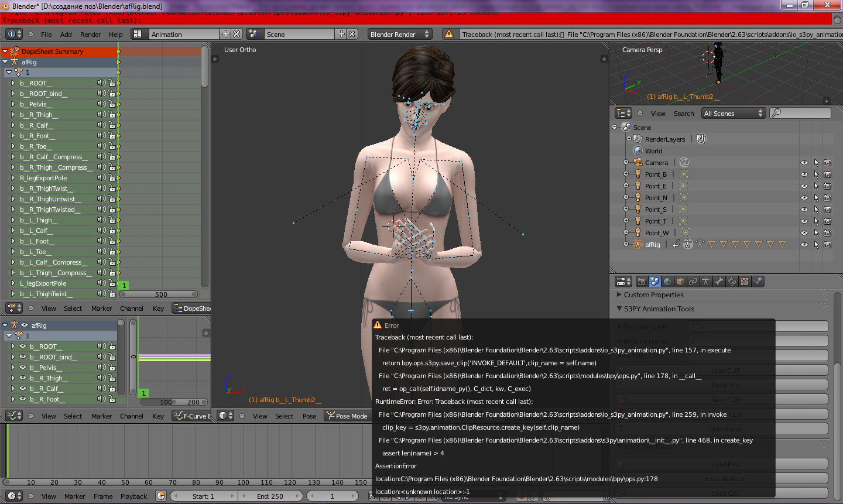This screenshot has height=504, width=843.
Task: Delete the Animation screen layout
Action: [237, 34]
